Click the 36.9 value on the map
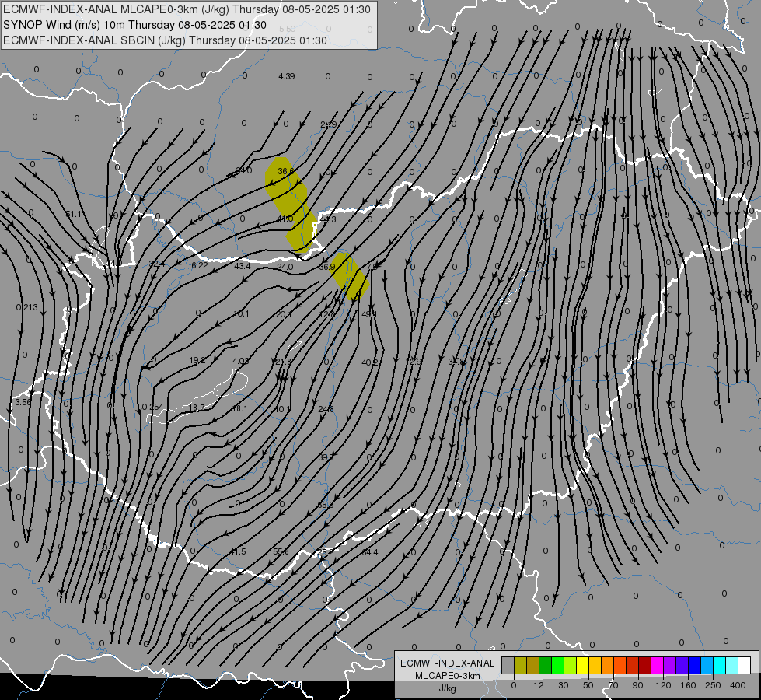 tap(327, 267)
